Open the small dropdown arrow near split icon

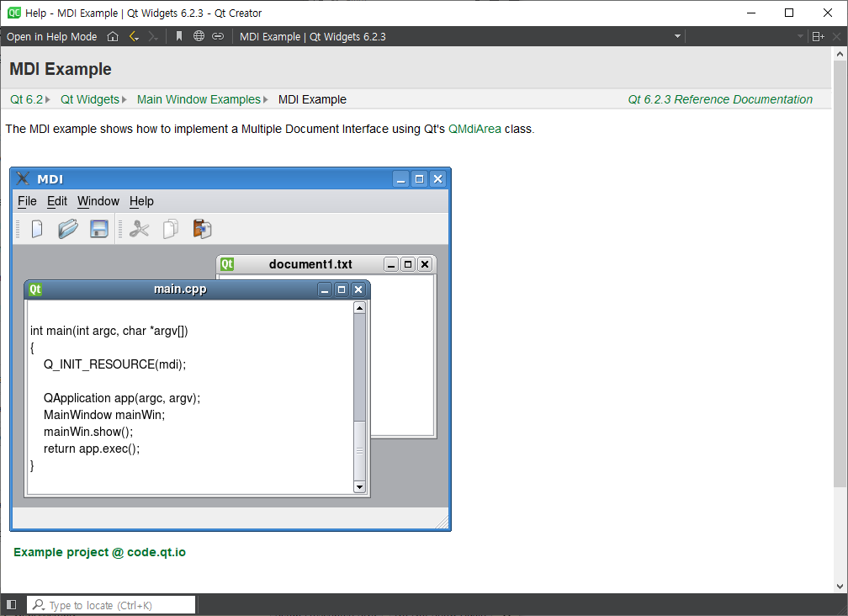click(x=800, y=36)
